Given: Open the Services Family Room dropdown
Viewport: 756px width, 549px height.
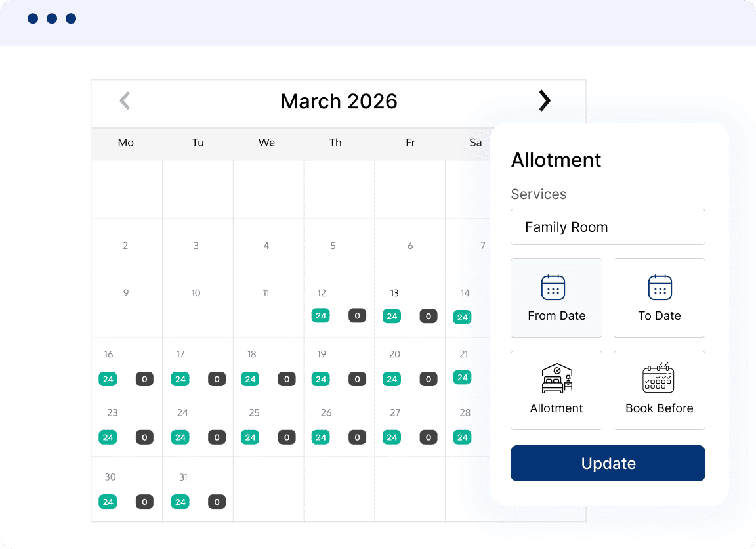Looking at the screenshot, I should click(x=608, y=227).
